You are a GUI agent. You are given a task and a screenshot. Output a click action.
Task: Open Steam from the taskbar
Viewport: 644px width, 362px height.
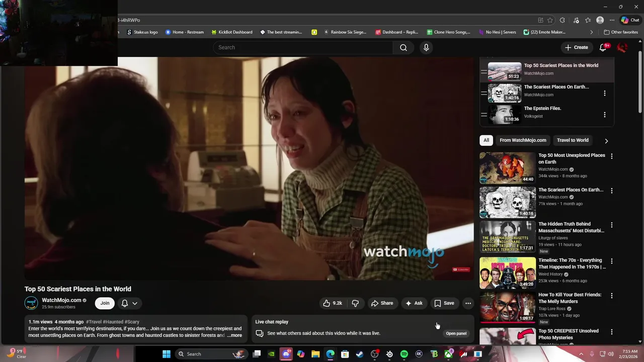coord(360,354)
